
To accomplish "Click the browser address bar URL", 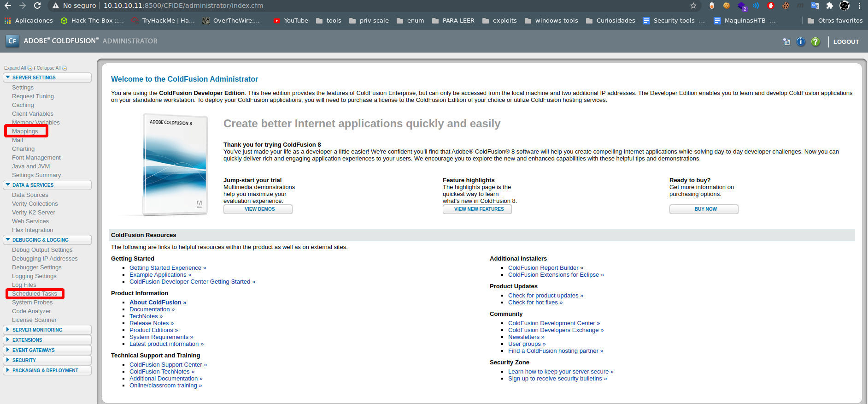I will (183, 6).
